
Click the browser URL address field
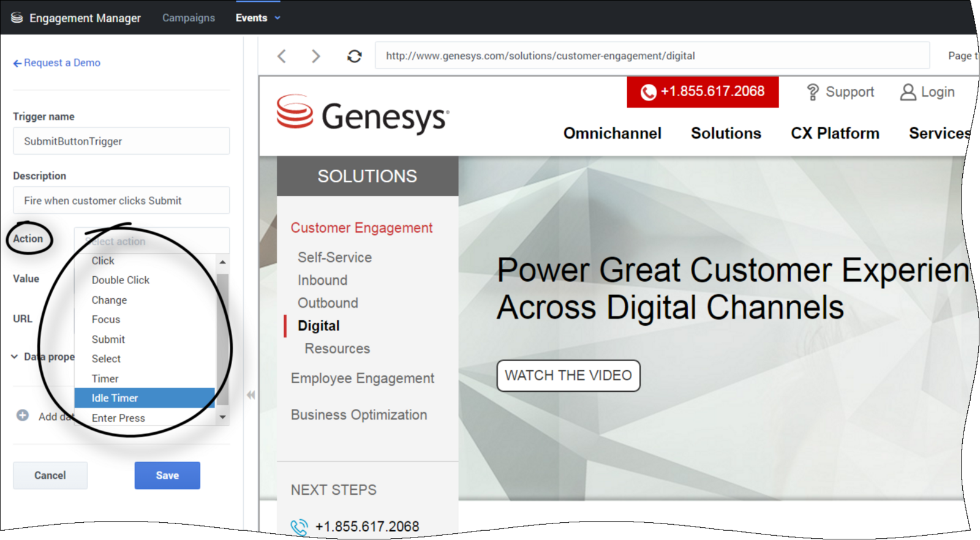coord(652,56)
